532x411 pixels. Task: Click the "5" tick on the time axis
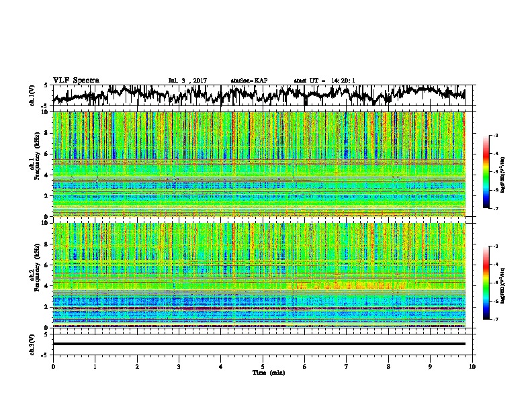263,367
